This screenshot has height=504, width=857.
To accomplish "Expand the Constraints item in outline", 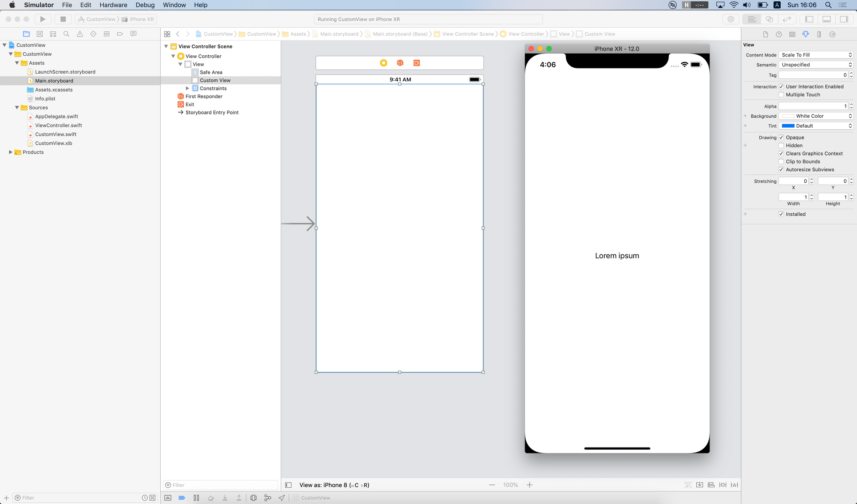I will point(187,88).
